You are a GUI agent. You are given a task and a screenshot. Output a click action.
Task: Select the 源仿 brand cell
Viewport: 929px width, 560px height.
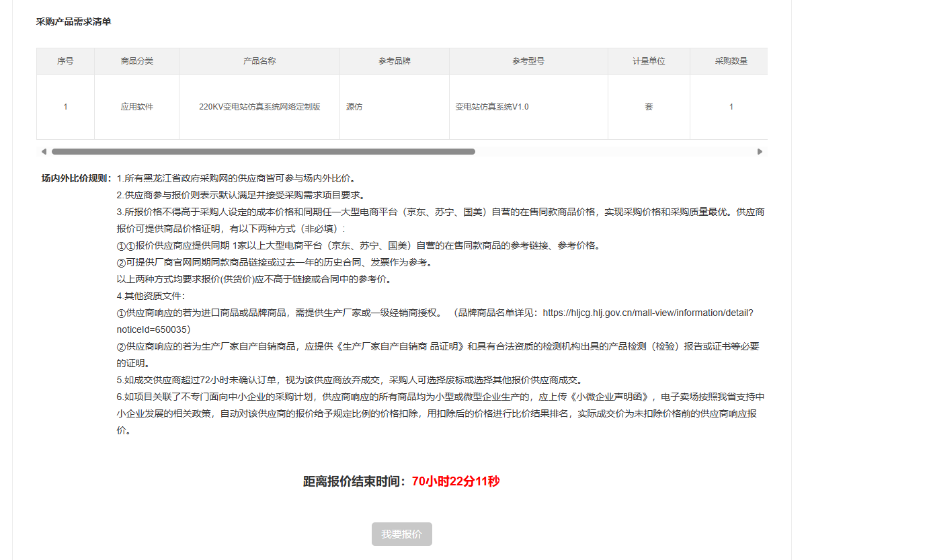click(354, 107)
